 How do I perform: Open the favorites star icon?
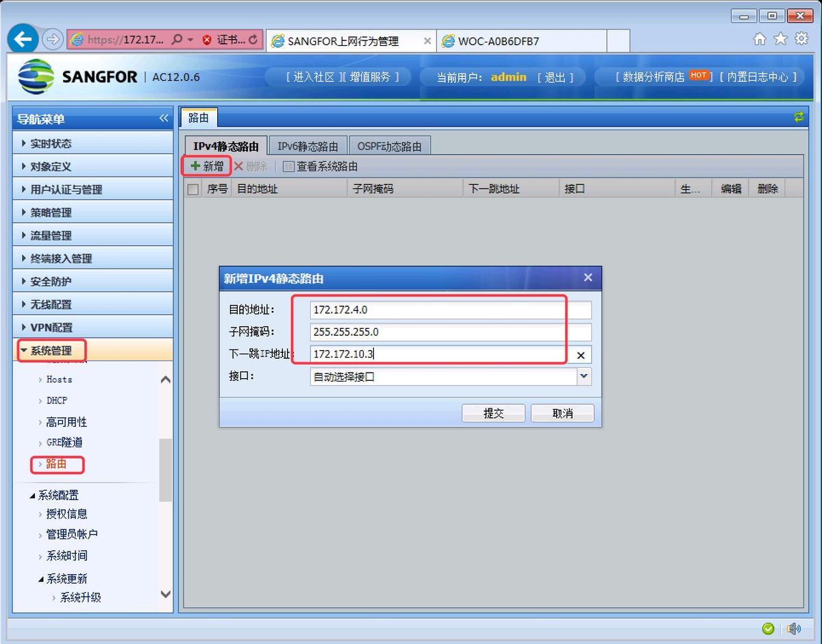pyautogui.click(x=780, y=39)
